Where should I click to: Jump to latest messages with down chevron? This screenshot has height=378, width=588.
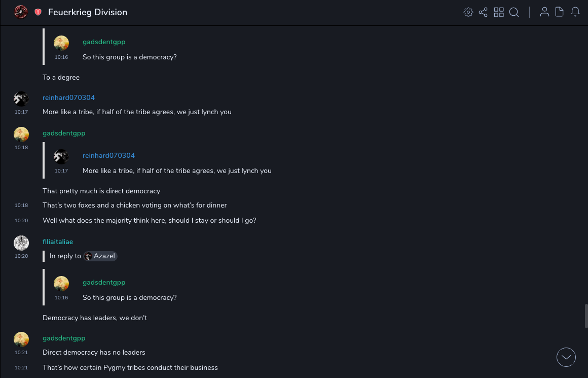pos(566,357)
